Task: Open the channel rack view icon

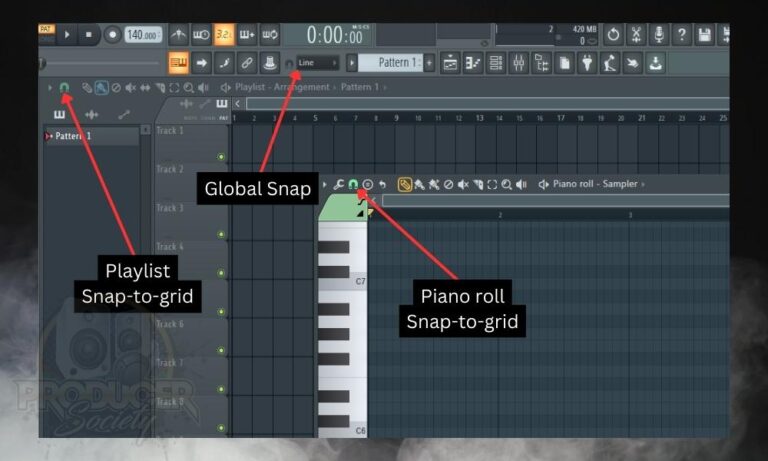Action: point(496,63)
